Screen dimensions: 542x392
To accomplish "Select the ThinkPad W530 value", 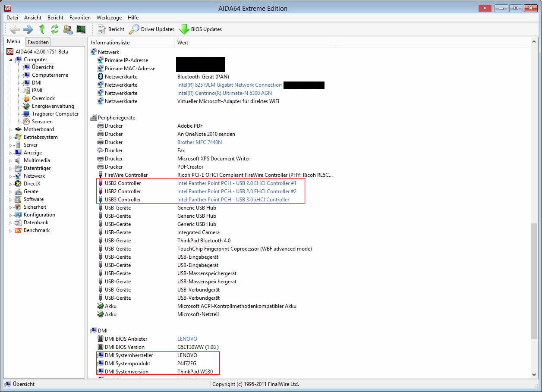I will pos(195,372).
